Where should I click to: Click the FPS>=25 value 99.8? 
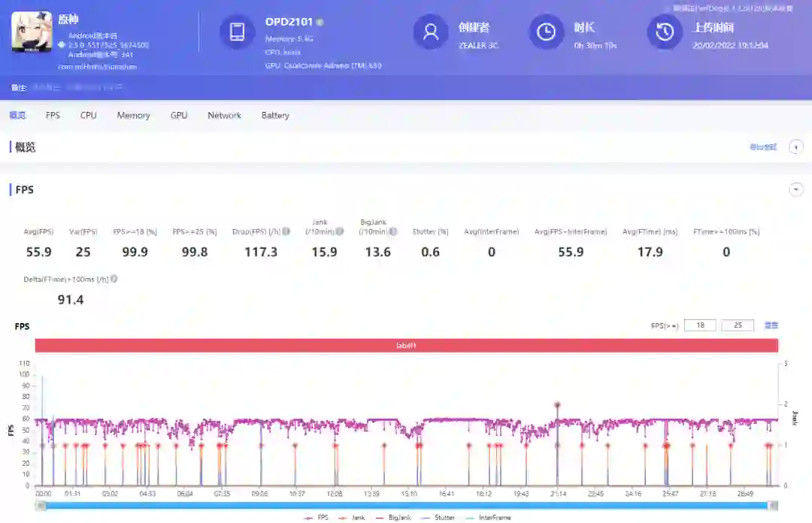195,252
